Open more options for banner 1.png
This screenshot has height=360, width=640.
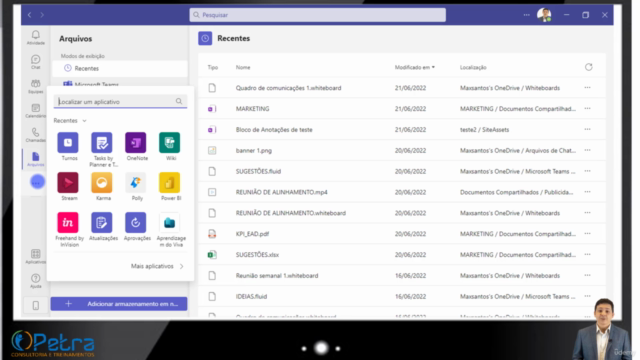click(x=587, y=150)
